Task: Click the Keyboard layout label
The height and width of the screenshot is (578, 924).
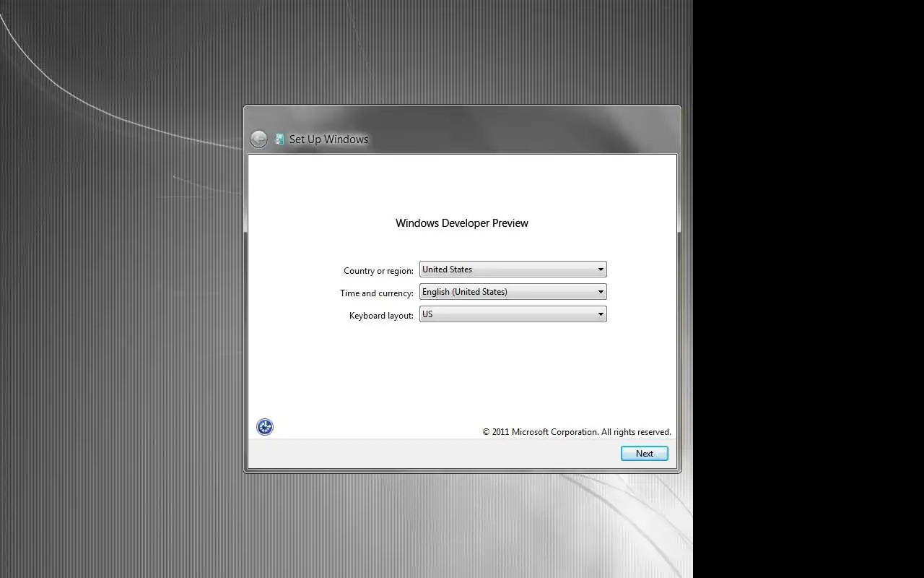Action: tap(381, 316)
